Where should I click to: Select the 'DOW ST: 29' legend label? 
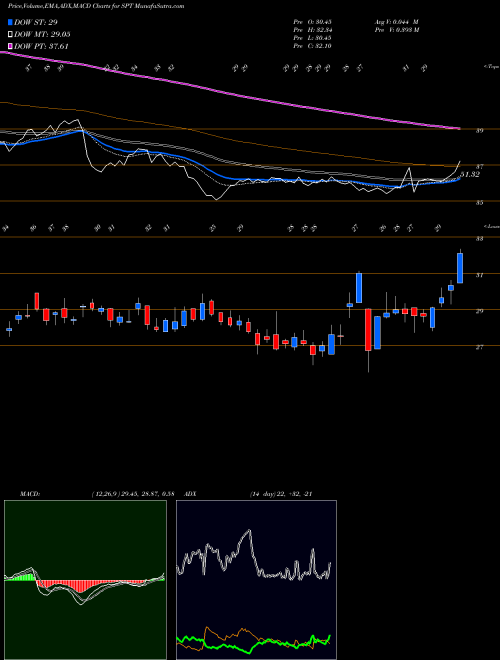tap(36, 22)
